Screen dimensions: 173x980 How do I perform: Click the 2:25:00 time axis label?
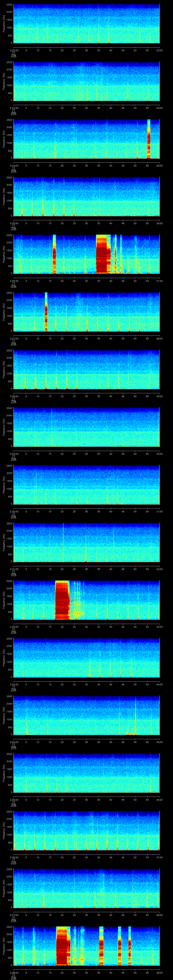14,223
